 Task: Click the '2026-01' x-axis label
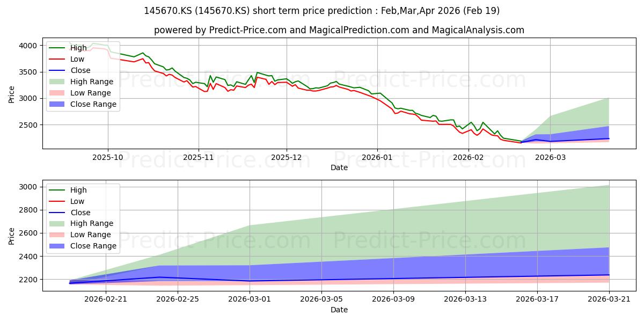point(377,158)
